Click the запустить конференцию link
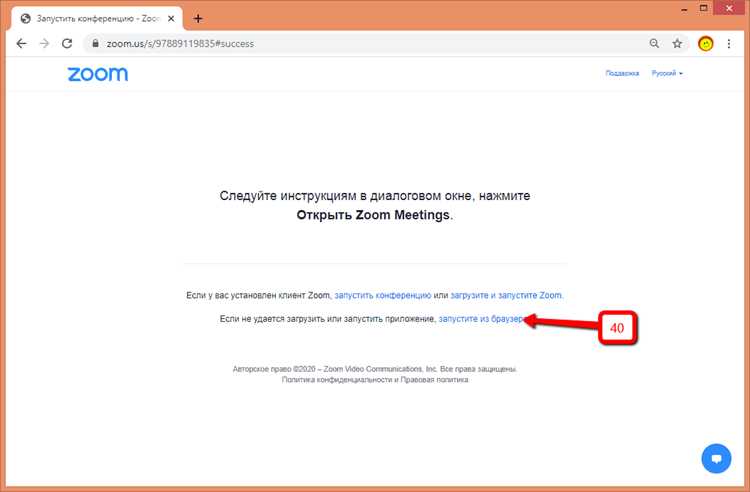This screenshot has height=492, width=750. (383, 295)
